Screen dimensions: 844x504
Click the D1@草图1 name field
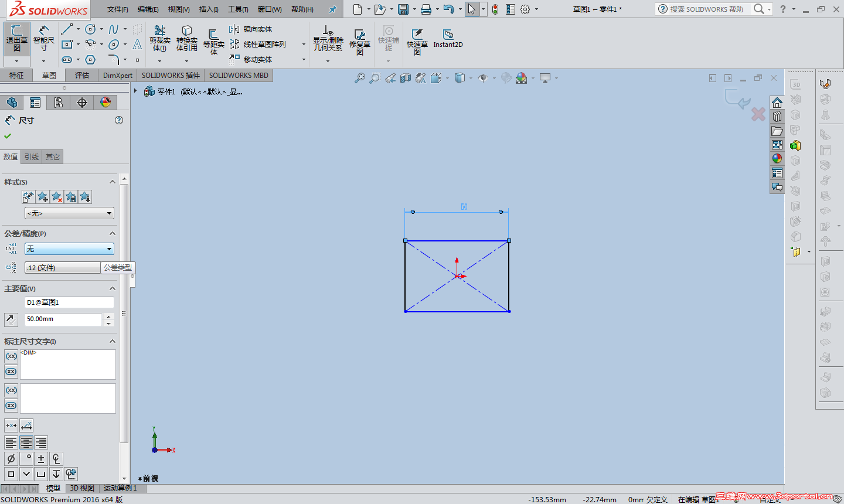69,302
